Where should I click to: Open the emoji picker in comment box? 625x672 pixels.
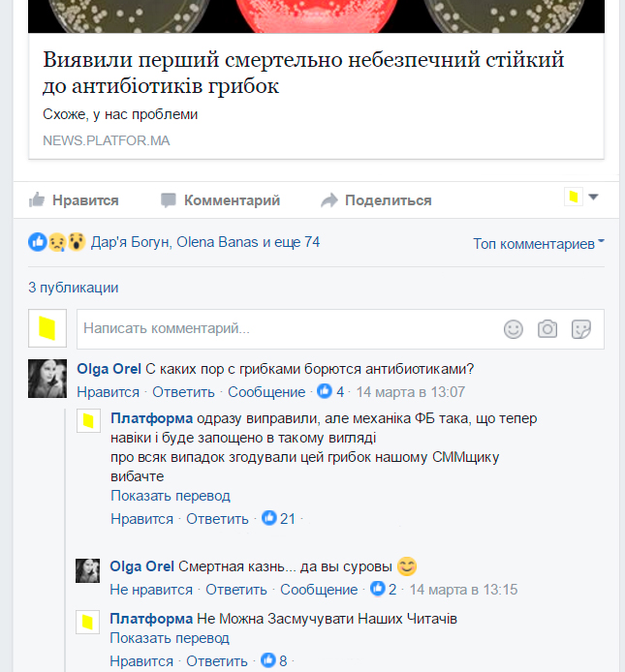(513, 329)
